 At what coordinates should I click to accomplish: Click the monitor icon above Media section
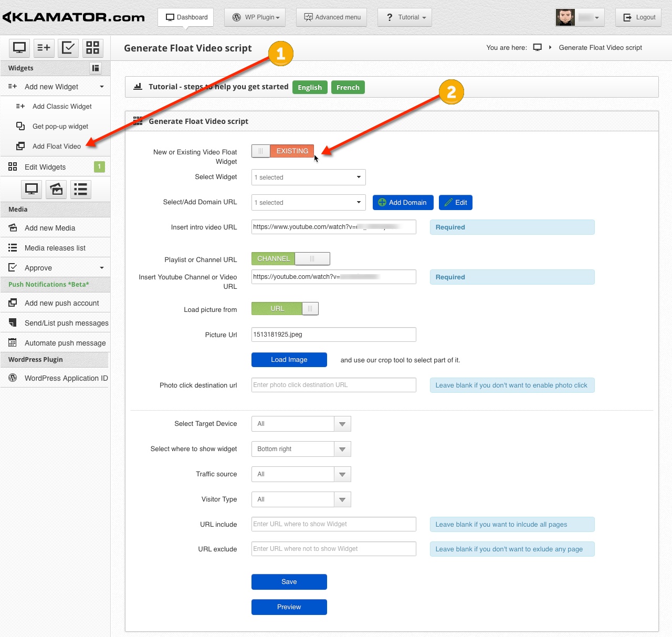(x=31, y=189)
